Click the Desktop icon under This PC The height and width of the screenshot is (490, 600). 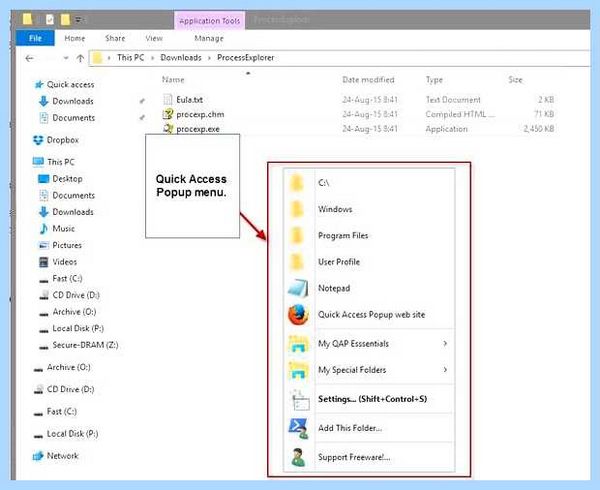(44, 179)
